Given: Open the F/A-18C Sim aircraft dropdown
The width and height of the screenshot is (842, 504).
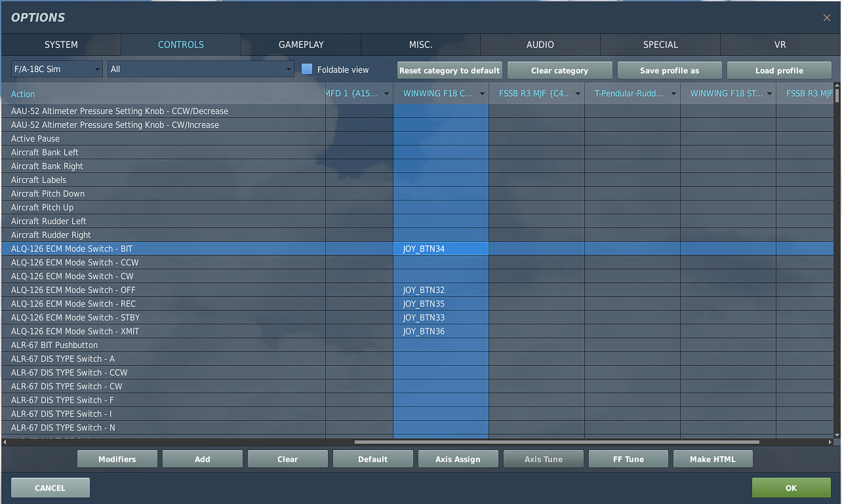Looking at the screenshot, I should pyautogui.click(x=57, y=69).
